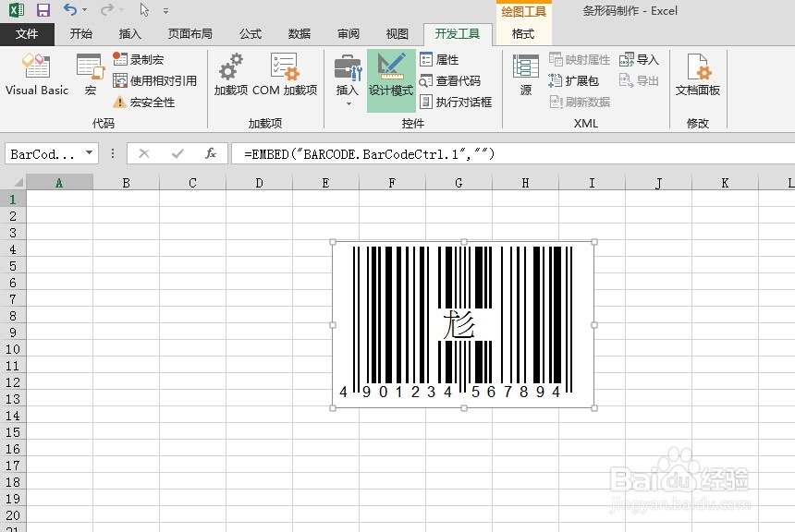This screenshot has height=532, width=795.
Task: Click the Redo icon
Action: click(x=106, y=9)
